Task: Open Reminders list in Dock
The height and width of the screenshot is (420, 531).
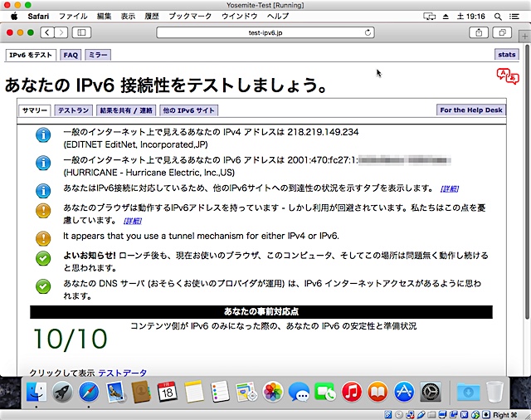Action: pyautogui.click(x=220, y=392)
